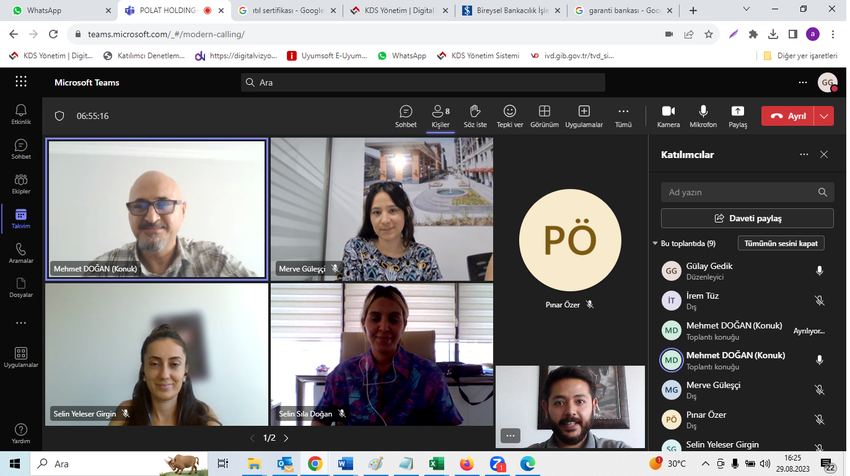The image size is (850, 476).
Task: Open Sohbet in the left sidebar
Action: [21, 149]
